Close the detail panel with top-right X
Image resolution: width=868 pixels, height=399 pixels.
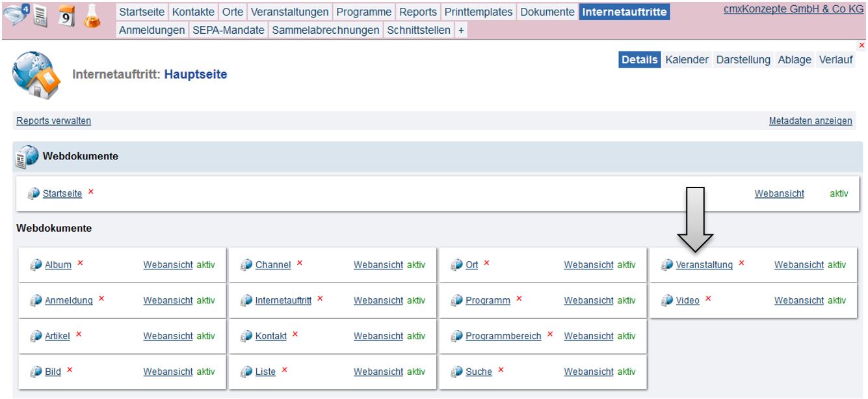point(862,46)
